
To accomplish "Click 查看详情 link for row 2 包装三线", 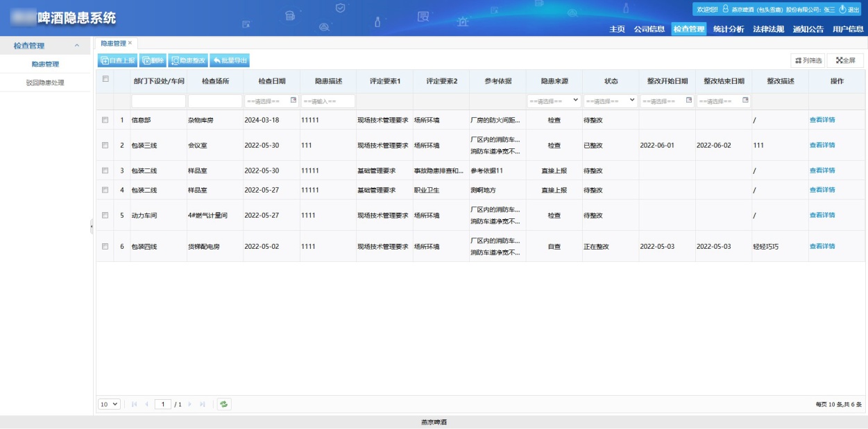I will (x=822, y=145).
